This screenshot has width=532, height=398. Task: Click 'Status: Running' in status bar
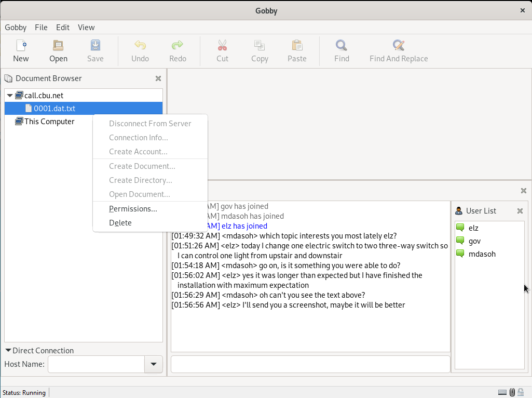pos(24,393)
